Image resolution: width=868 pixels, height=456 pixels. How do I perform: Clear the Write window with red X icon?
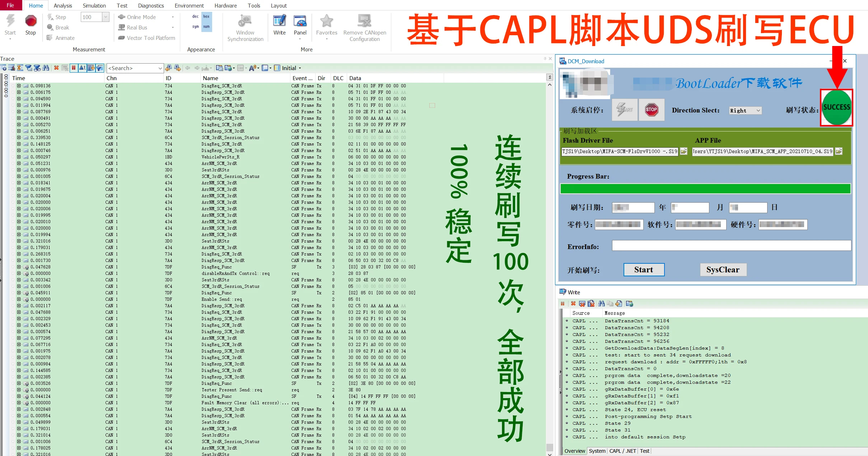tap(573, 304)
